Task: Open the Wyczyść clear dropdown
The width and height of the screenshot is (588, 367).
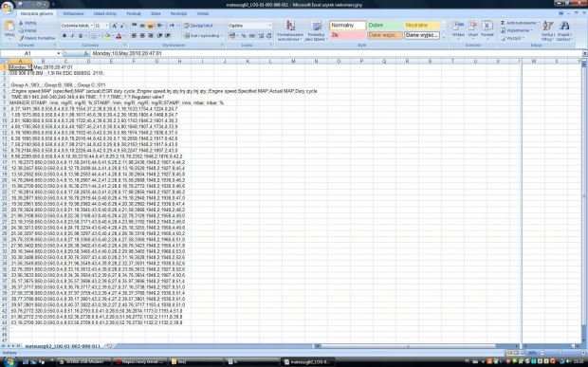Action: (512, 38)
